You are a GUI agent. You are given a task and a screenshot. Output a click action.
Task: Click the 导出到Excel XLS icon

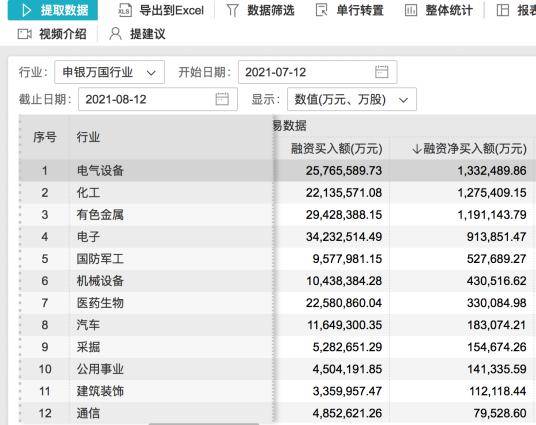124,10
